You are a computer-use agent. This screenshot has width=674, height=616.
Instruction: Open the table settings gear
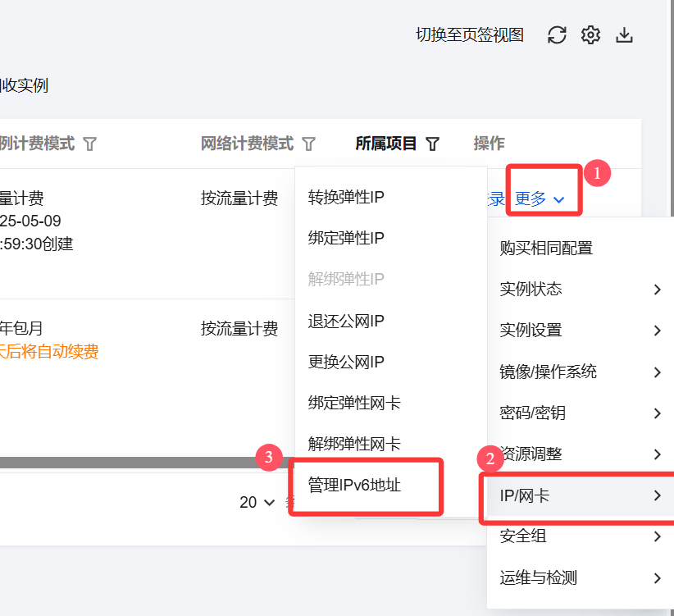click(590, 34)
